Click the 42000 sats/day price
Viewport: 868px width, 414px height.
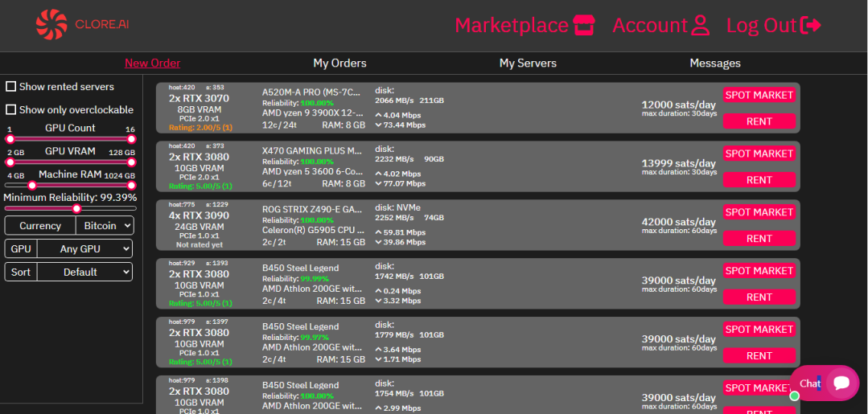coord(679,222)
